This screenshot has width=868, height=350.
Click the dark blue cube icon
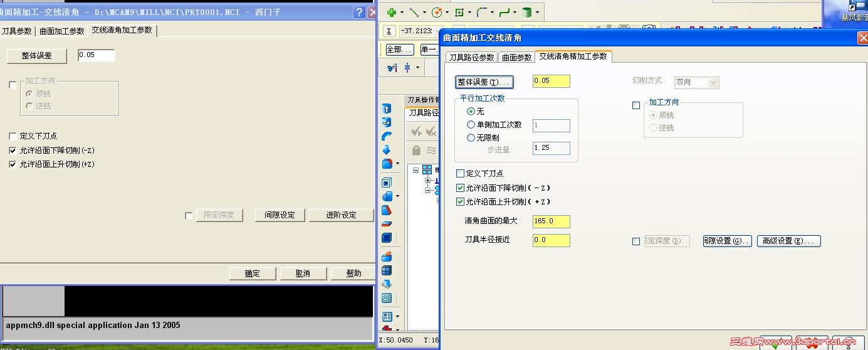(387, 238)
